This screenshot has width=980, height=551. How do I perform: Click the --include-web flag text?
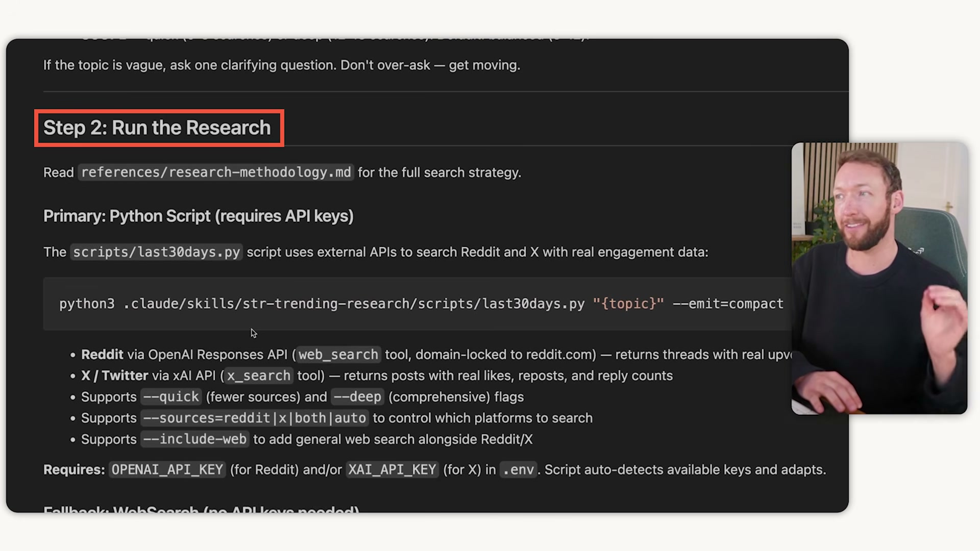[194, 439]
